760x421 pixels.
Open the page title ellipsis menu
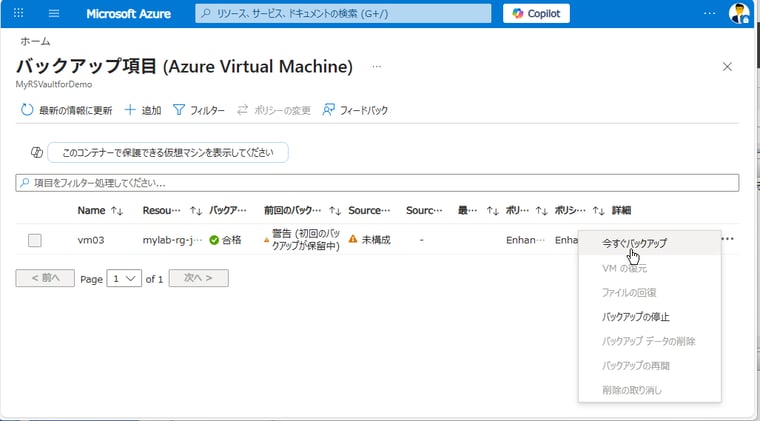click(377, 66)
